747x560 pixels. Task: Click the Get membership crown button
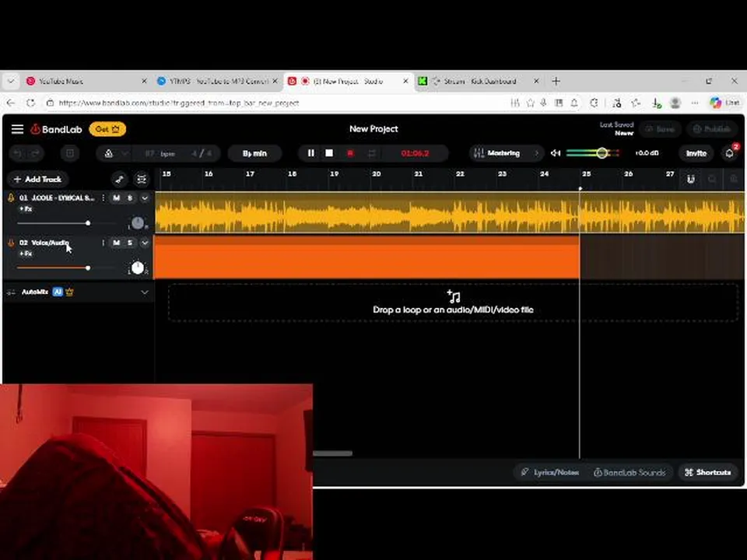tap(107, 129)
